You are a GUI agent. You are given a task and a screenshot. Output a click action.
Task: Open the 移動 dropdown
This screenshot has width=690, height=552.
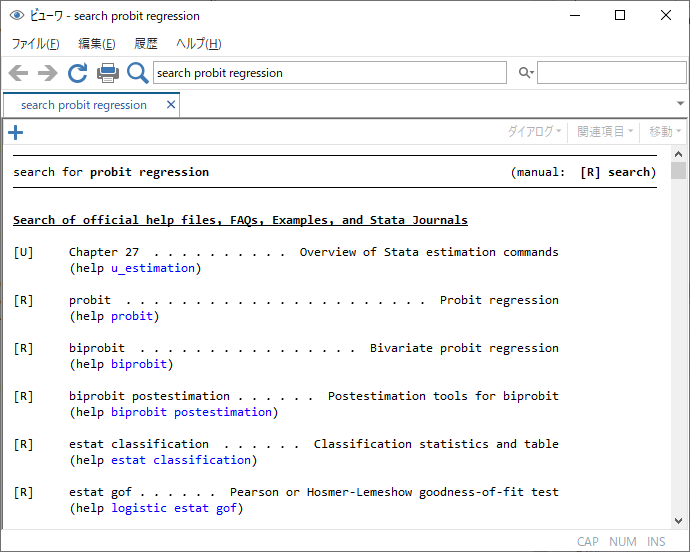[x=664, y=131]
